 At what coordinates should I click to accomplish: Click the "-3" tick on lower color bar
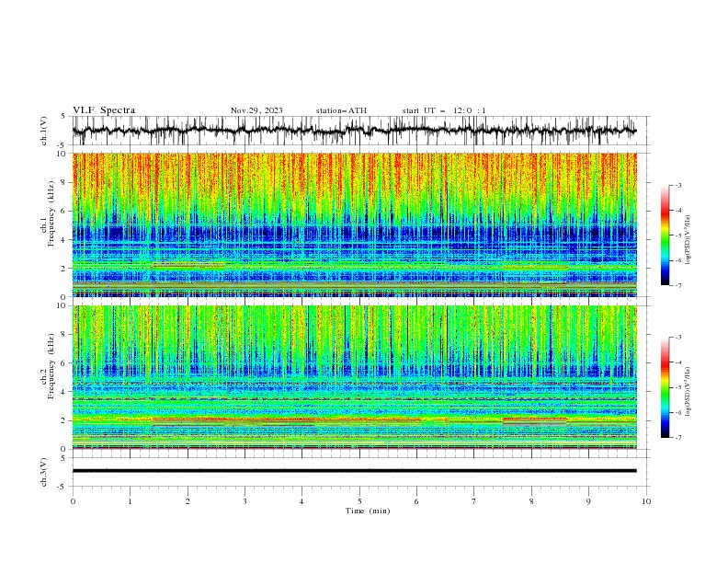point(678,338)
